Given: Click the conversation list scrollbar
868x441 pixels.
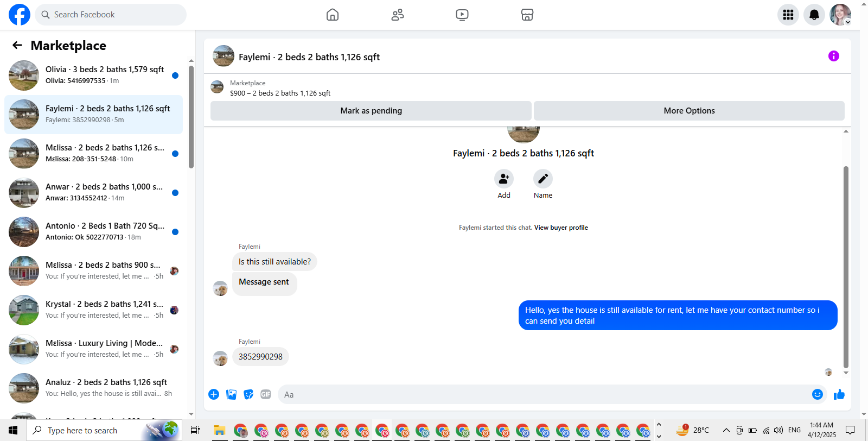Looking at the screenshot, I should tap(191, 117).
